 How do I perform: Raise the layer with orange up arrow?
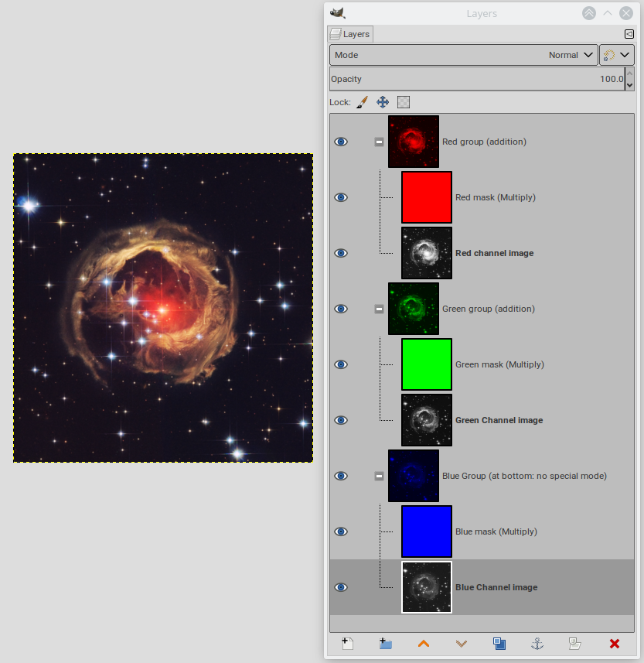[x=424, y=644]
